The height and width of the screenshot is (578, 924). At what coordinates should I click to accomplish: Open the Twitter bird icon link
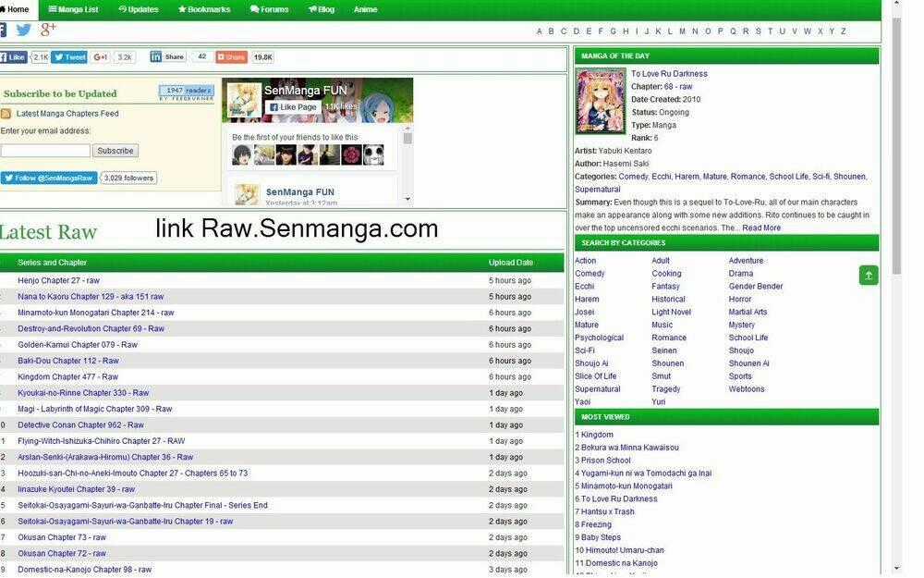tap(23, 30)
